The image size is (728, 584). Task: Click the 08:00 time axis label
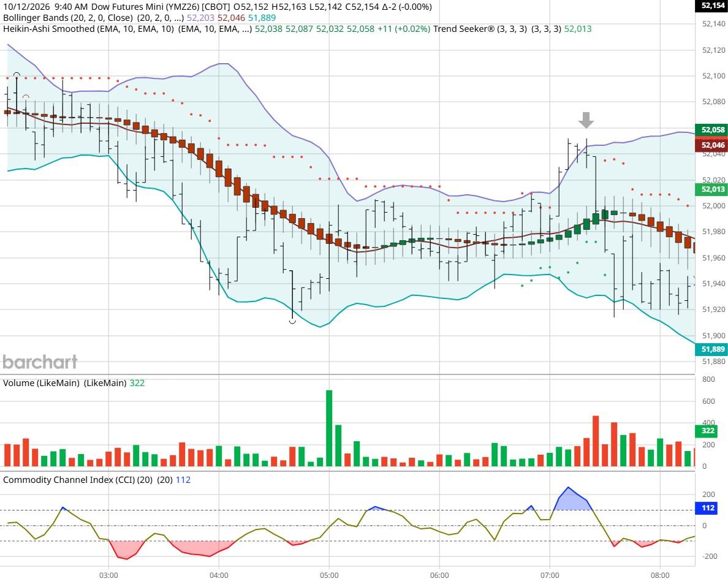tap(660, 575)
